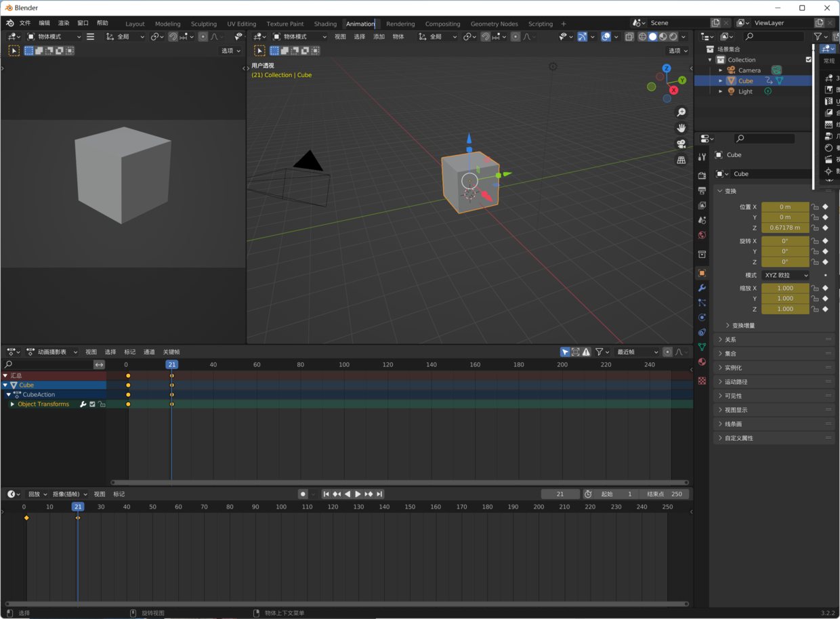
Task: Expand the Object Transforms channel
Action: (12, 404)
